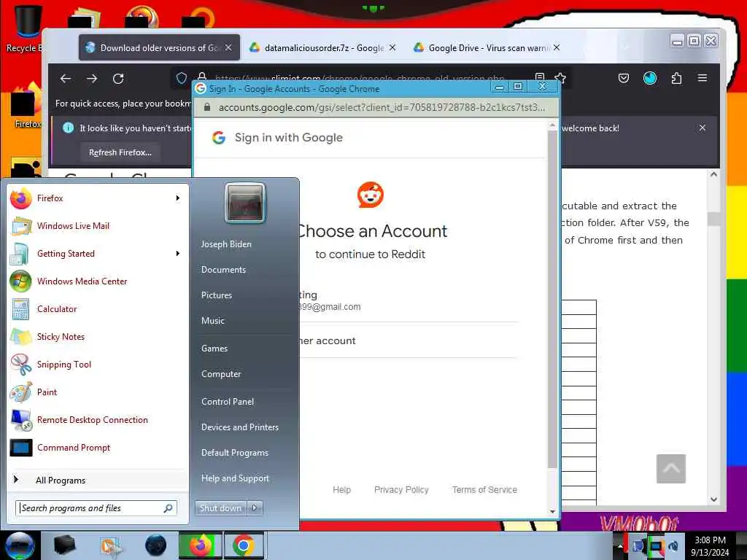Viewport: 747px width, 560px height.
Task: Go forward in Firefox
Action: (x=92, y=79)
